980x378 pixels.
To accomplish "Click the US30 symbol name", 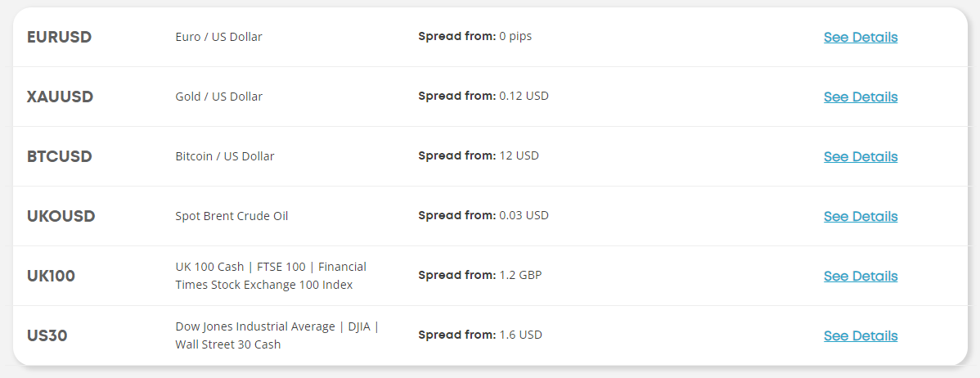I will coord(47,335).
